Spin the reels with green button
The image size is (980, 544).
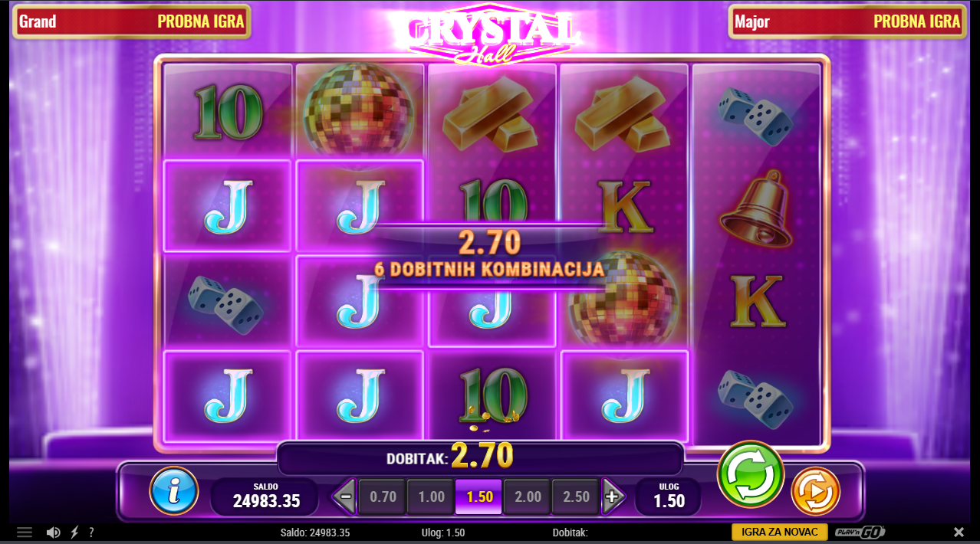tap(750, 474)
